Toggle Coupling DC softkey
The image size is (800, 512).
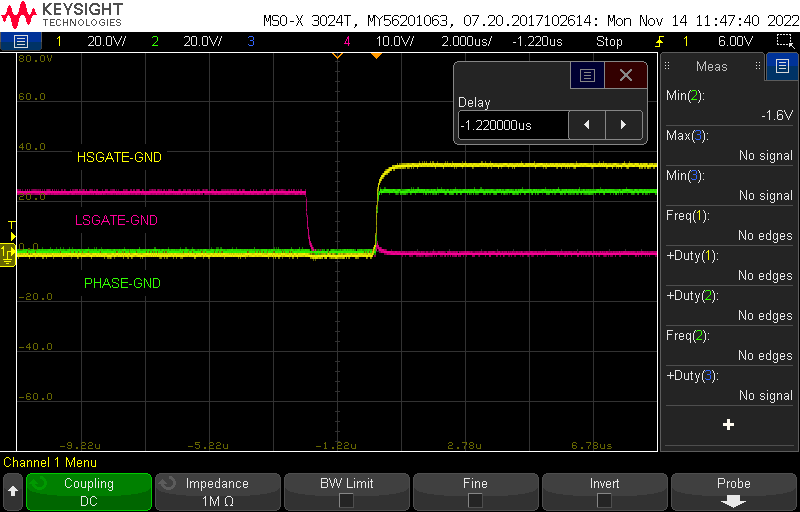pos(89,492)
